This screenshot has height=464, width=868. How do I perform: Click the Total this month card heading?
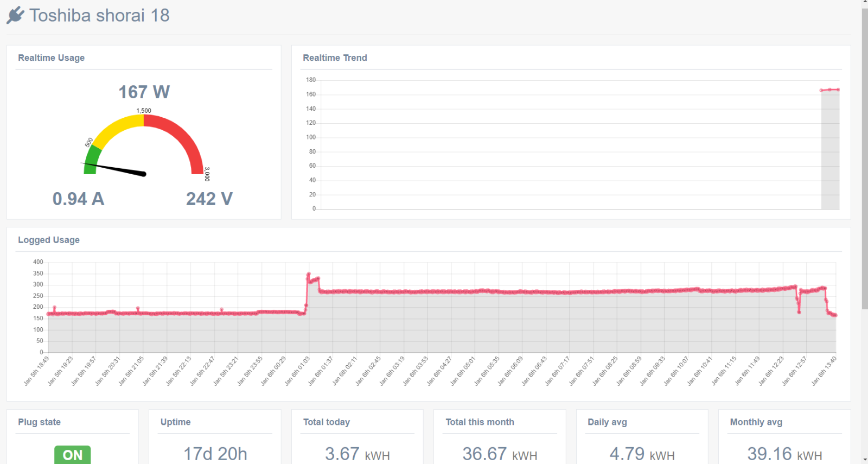tap(480, 422)
